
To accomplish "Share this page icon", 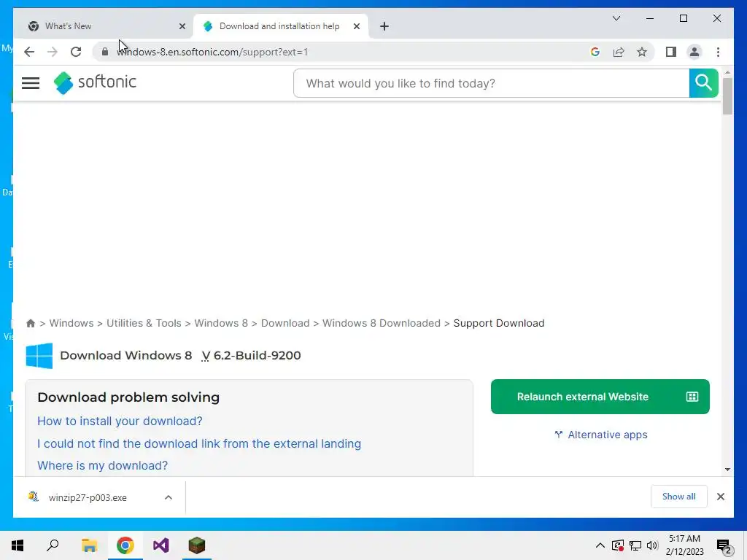I will coord(619,52).
